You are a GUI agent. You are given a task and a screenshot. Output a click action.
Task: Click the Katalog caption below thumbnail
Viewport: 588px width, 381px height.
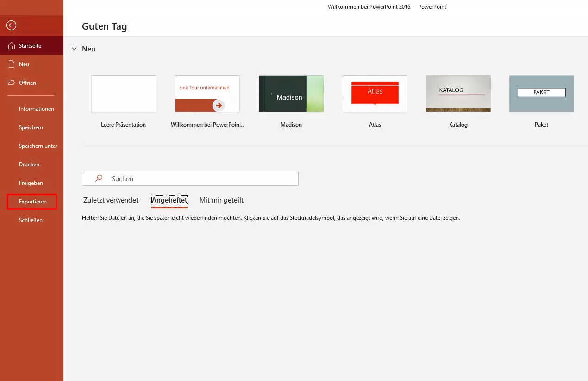[x=458, y=125]
